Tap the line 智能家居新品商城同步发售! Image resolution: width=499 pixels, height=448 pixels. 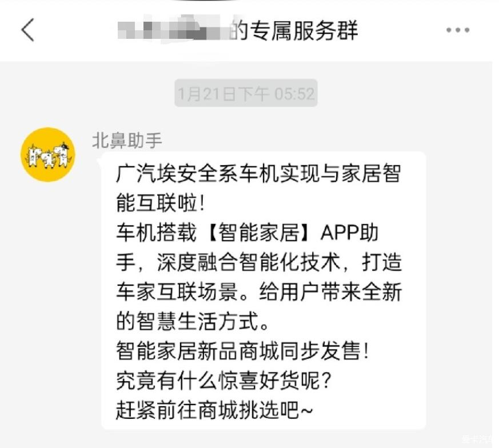coord(242,351)
